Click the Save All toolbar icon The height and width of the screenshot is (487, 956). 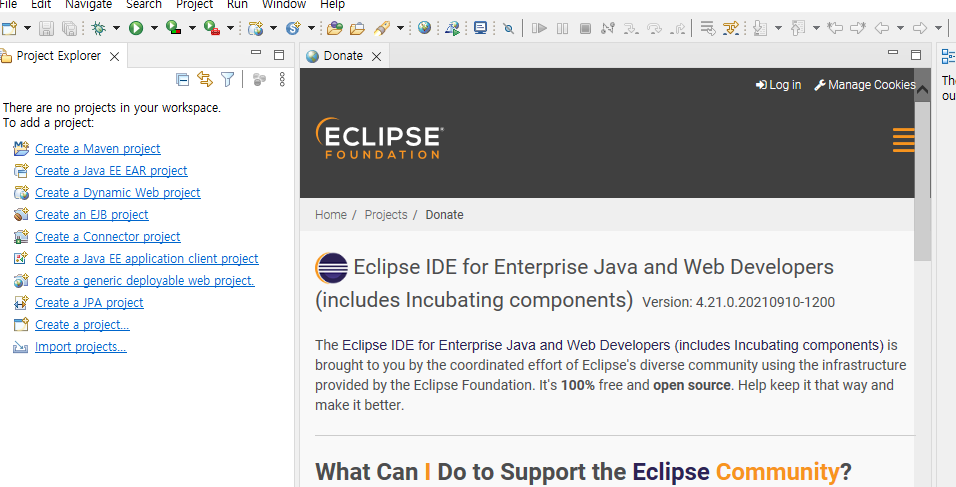pos(70,28)
